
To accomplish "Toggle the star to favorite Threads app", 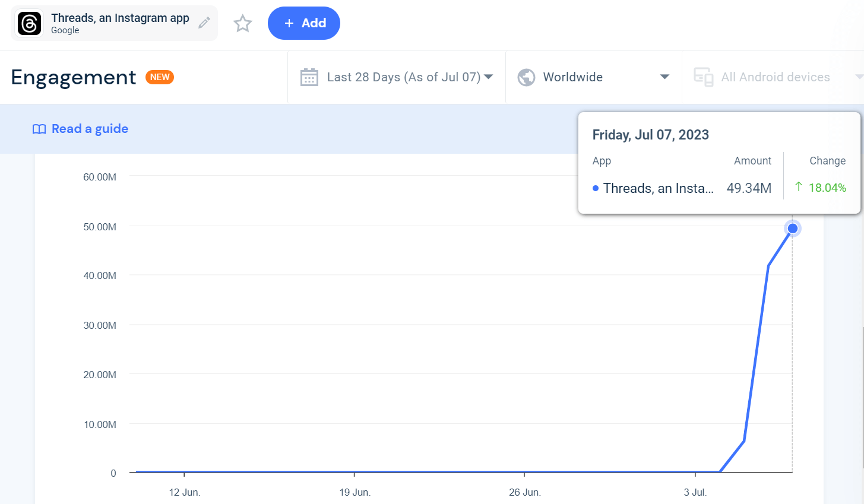I will coord(242,23).
